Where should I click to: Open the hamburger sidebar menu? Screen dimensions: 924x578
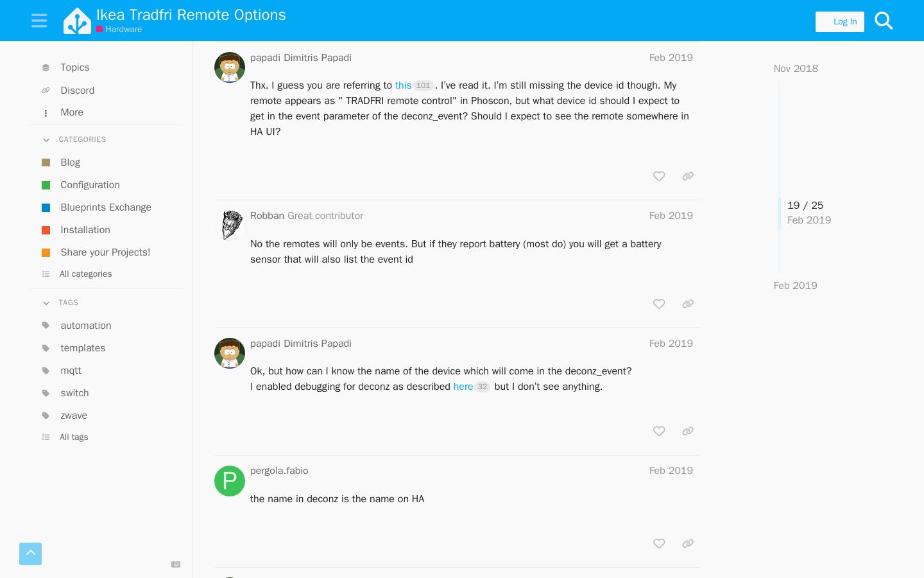coord(39,21)
